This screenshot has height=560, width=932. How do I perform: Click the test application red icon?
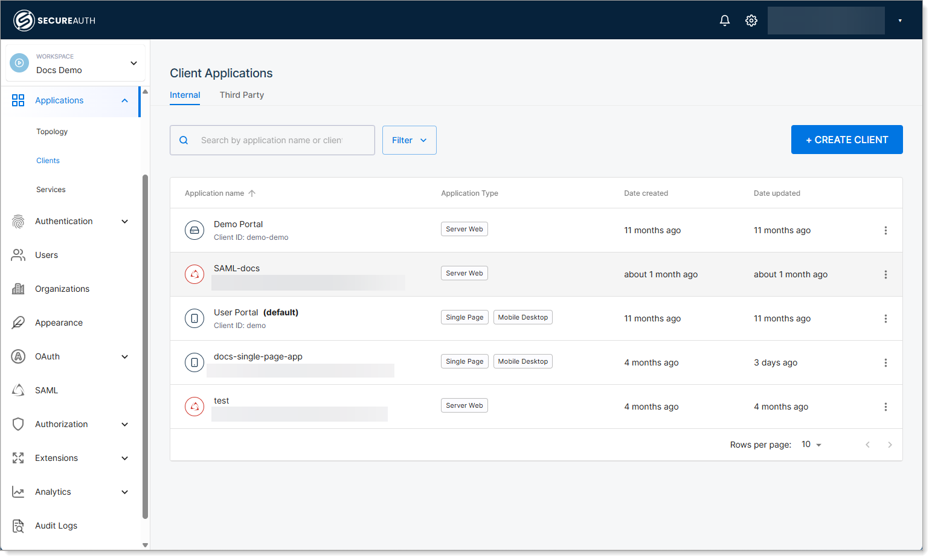[194, 407]
